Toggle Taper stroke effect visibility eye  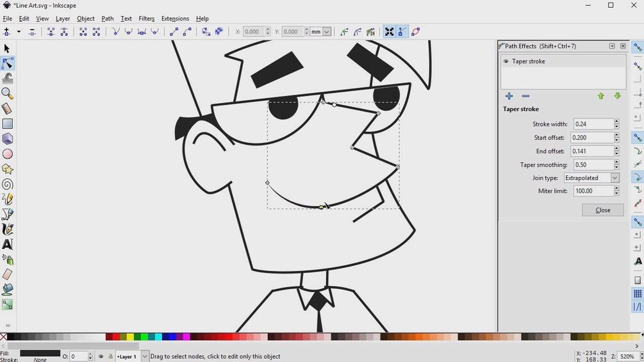click(506, 61)
